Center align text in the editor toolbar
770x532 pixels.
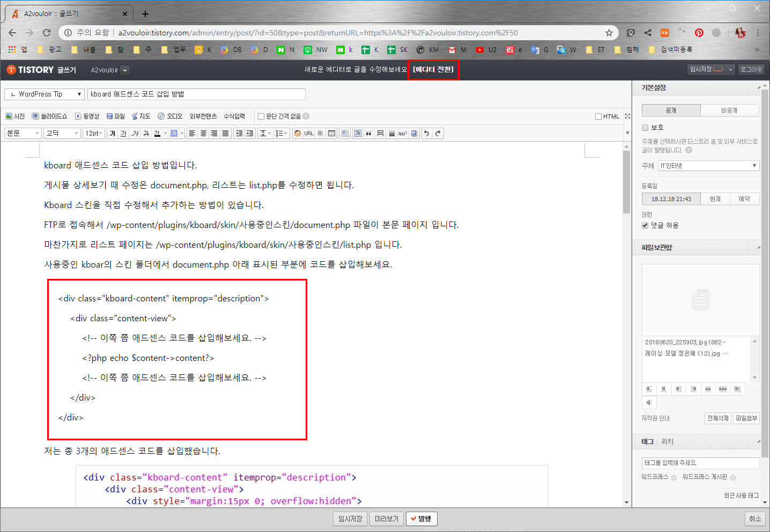click(203, 134)
